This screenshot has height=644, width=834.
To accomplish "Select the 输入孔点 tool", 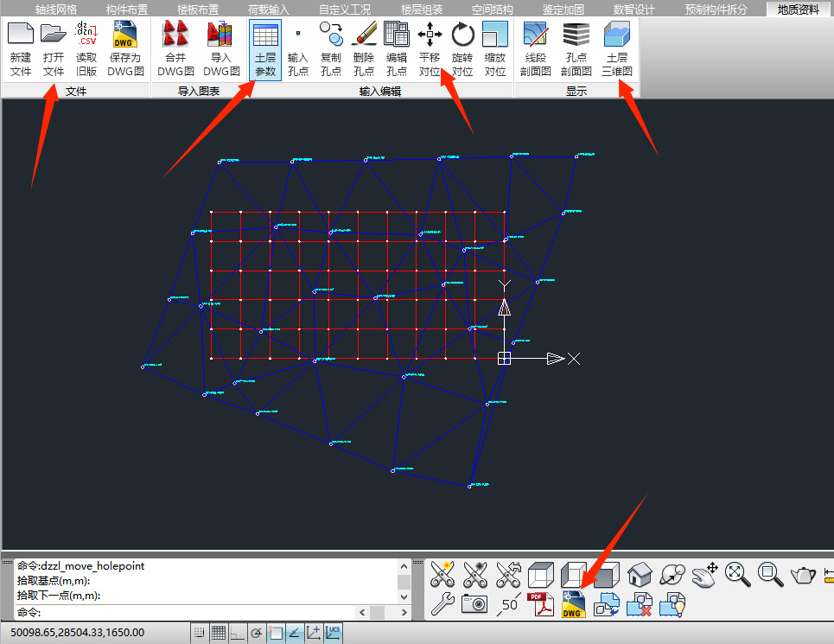I will pyautogui.click(x=298, y=49).
